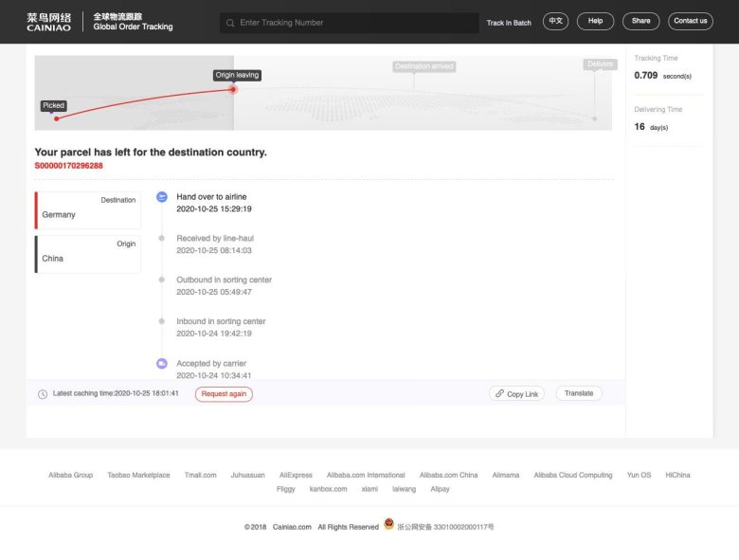Open Track In Batch

point(509,23)
